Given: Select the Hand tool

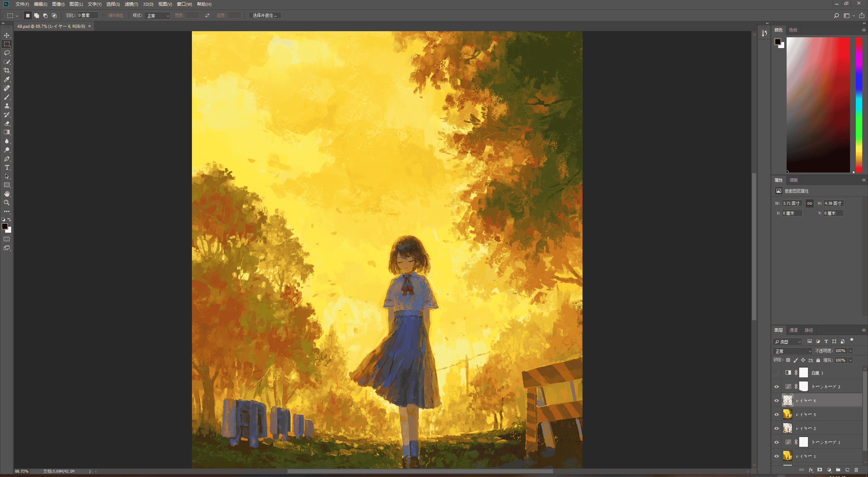Looking at the screenshot, I should [x=7, y=194].
